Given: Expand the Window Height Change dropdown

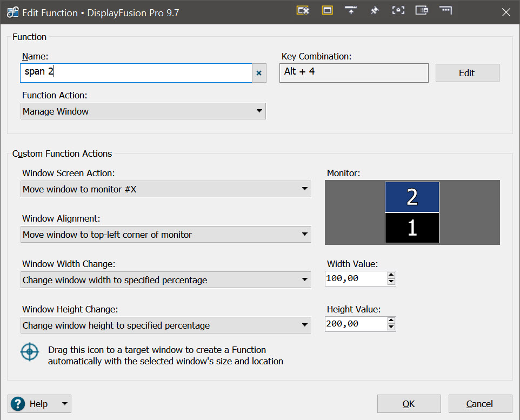Looking at the screenshot, I should tap(166, 325).
